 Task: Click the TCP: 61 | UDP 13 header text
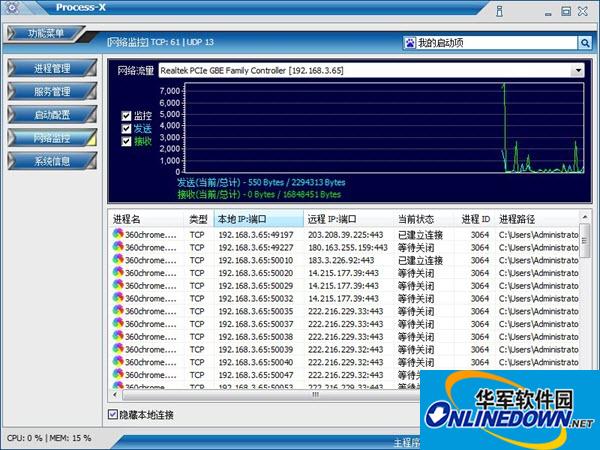[182, 42]
